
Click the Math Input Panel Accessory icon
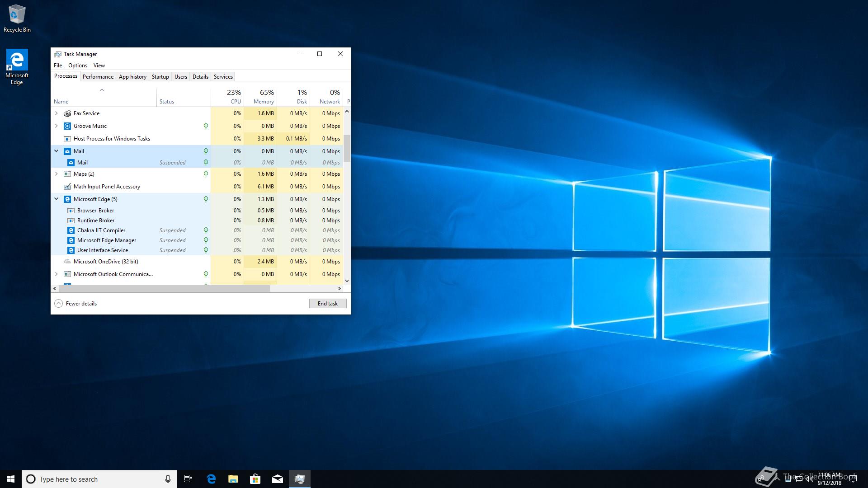tap(67, 187)
